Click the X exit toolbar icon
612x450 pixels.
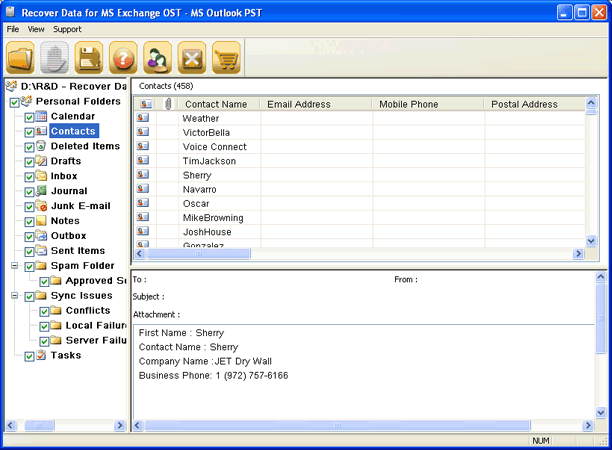(x=192, y=58)
